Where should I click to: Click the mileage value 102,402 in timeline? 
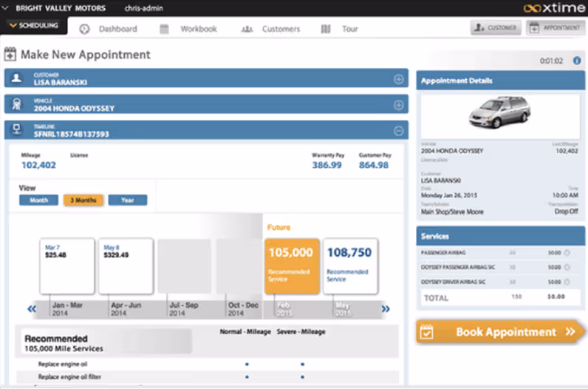38,165
